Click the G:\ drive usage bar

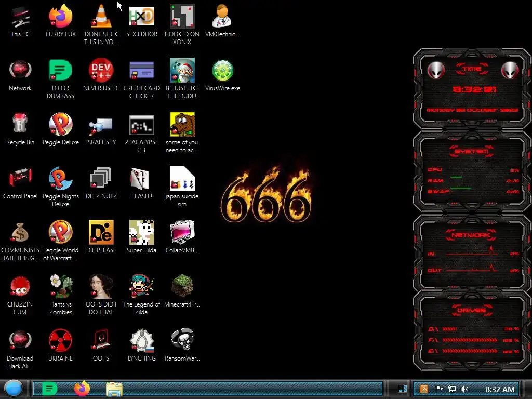(x=470, y=351)
